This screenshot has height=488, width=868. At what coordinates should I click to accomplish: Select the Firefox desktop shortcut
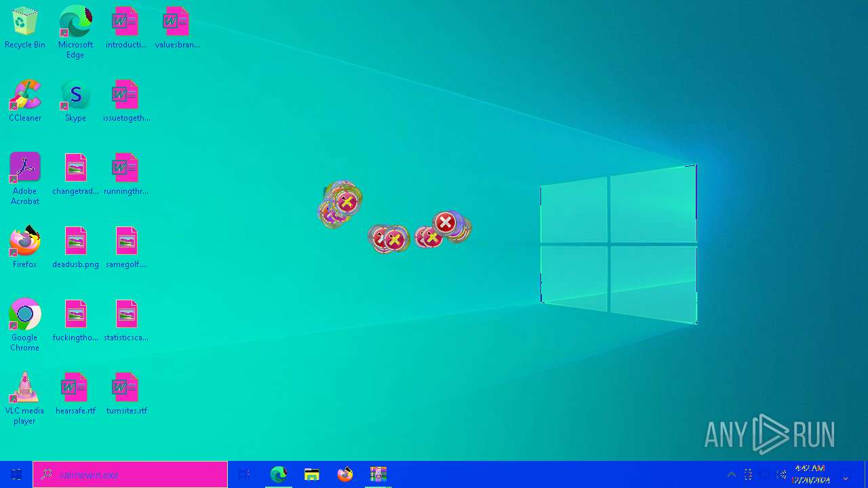click(24, 247)
